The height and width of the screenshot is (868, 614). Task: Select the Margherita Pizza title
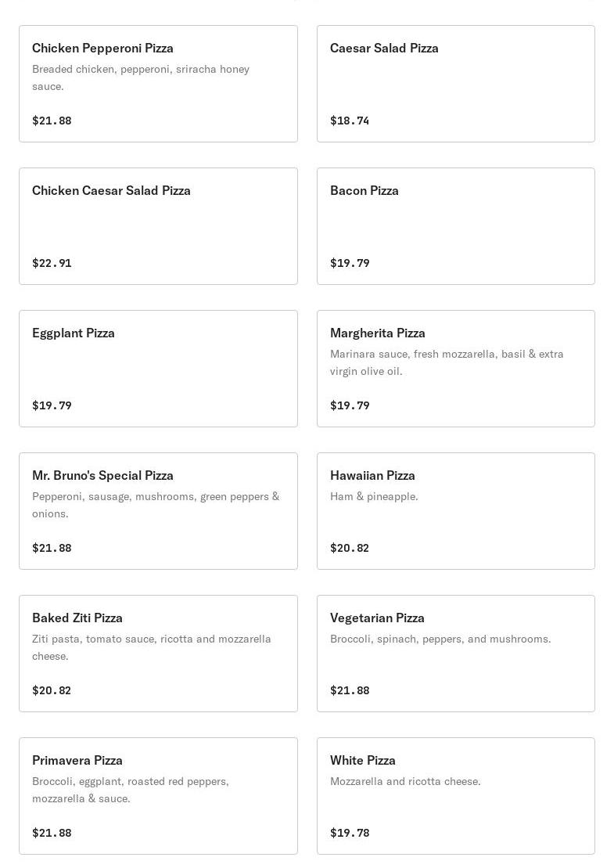(378, 333)
